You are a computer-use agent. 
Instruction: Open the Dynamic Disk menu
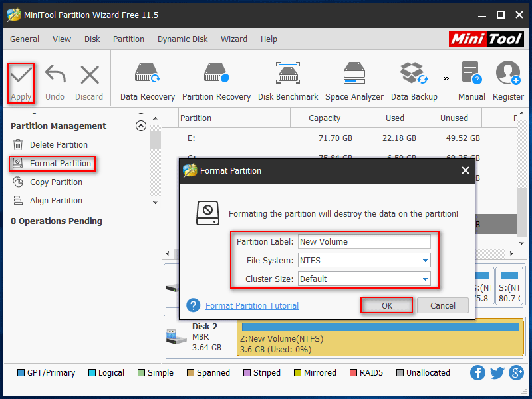click(182, 39)
